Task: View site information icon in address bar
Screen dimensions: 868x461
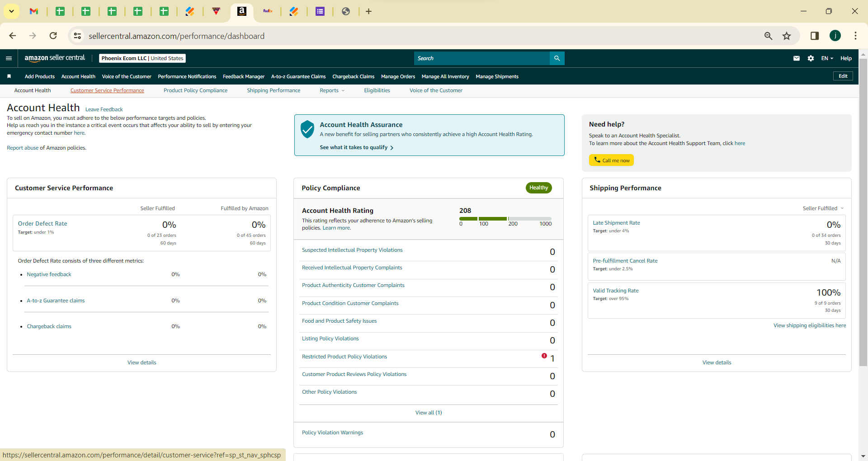Action: (78, 36)
